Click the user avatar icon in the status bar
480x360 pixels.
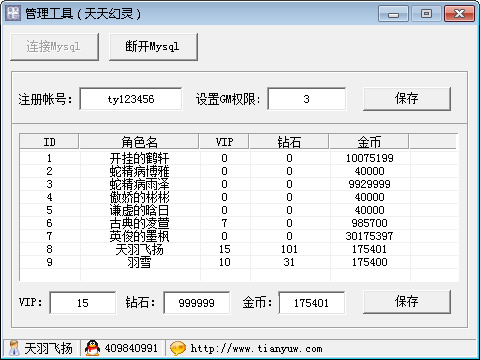coord(14,348)
